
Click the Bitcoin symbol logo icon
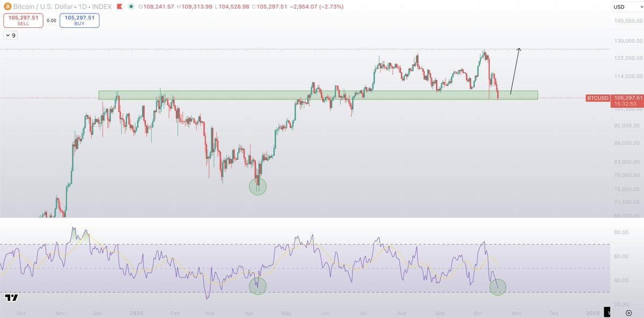point(7,7)
